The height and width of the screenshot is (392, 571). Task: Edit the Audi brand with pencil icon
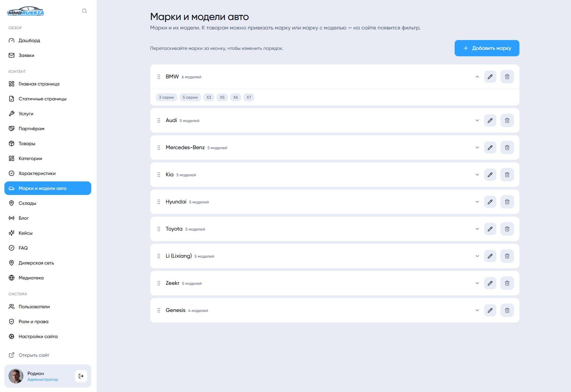490,120
